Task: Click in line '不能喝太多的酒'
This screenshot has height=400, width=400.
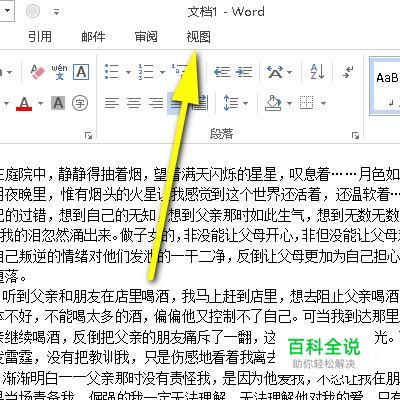Action: [x=200, y=317]
